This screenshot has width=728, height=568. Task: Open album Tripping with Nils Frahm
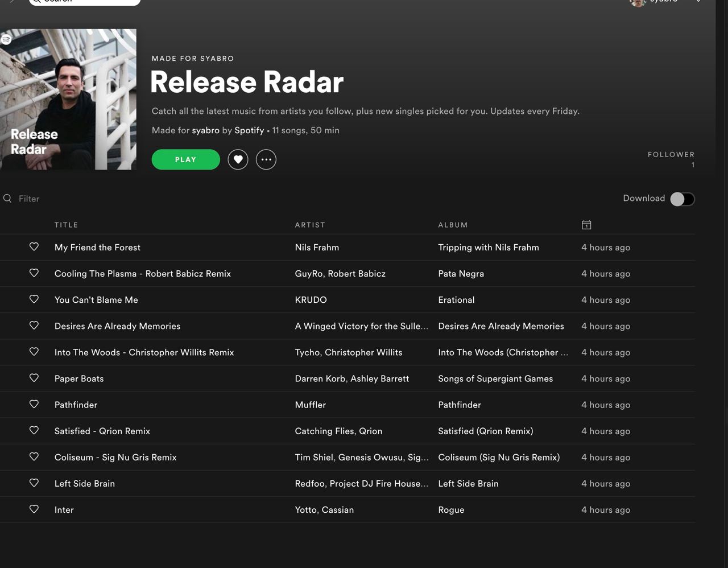tap(489, 247)
